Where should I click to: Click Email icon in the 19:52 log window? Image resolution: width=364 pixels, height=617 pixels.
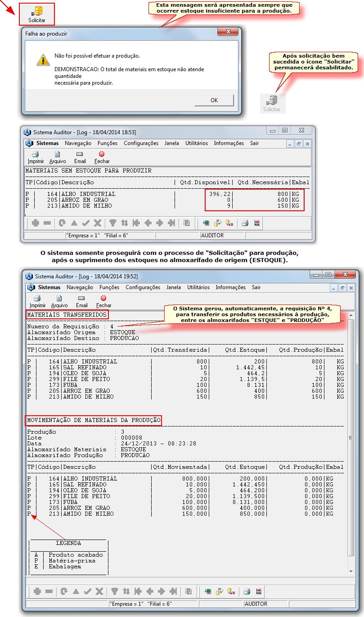pyautogui.click(x=81, y=301)
